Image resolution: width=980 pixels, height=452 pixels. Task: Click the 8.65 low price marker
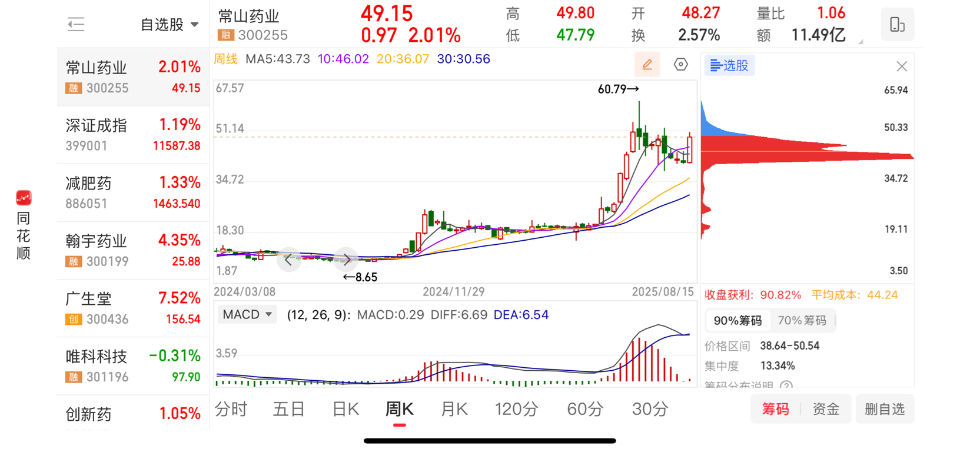[x=360, y=277]
